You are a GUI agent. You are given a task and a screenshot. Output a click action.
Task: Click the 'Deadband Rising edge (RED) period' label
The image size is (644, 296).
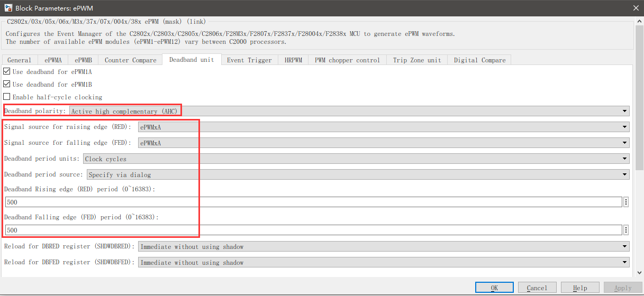79,189
